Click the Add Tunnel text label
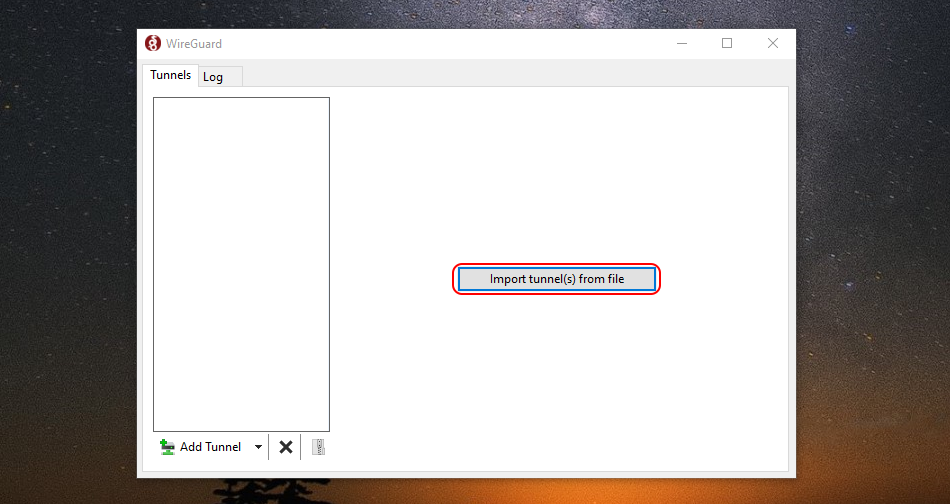950x504 pixels. pos(210,447)
